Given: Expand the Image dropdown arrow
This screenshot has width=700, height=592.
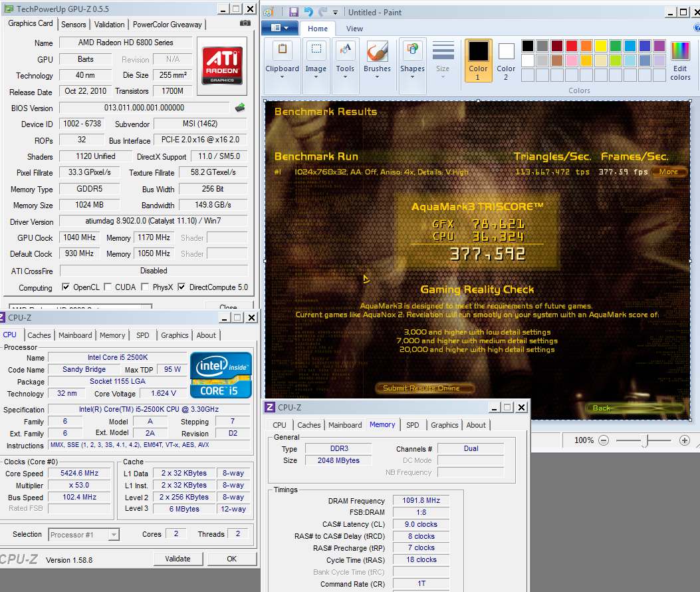Looking at the screenshot, I should click(316, 77).
